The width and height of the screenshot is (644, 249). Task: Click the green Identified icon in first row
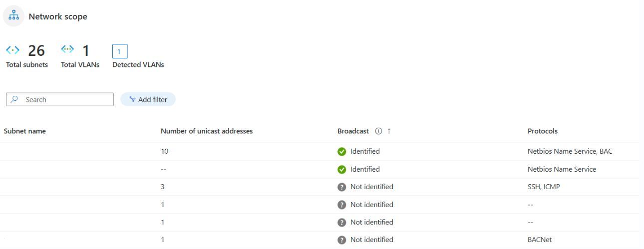(342, 152)
